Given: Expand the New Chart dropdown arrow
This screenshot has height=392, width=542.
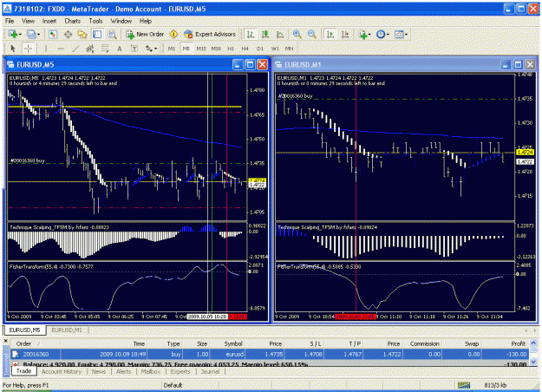Looking at the screenshot, I should pyautogui.click(x=20, y=34).
